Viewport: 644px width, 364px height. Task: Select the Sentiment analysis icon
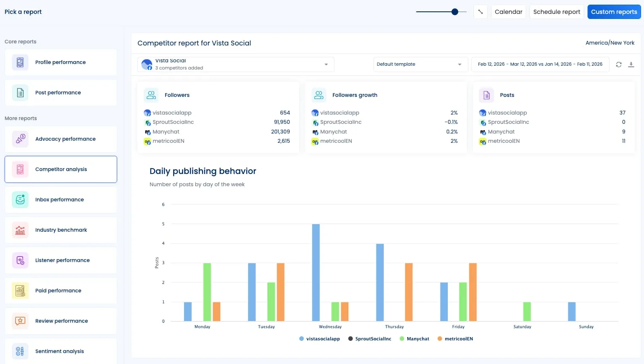[20, 351]
